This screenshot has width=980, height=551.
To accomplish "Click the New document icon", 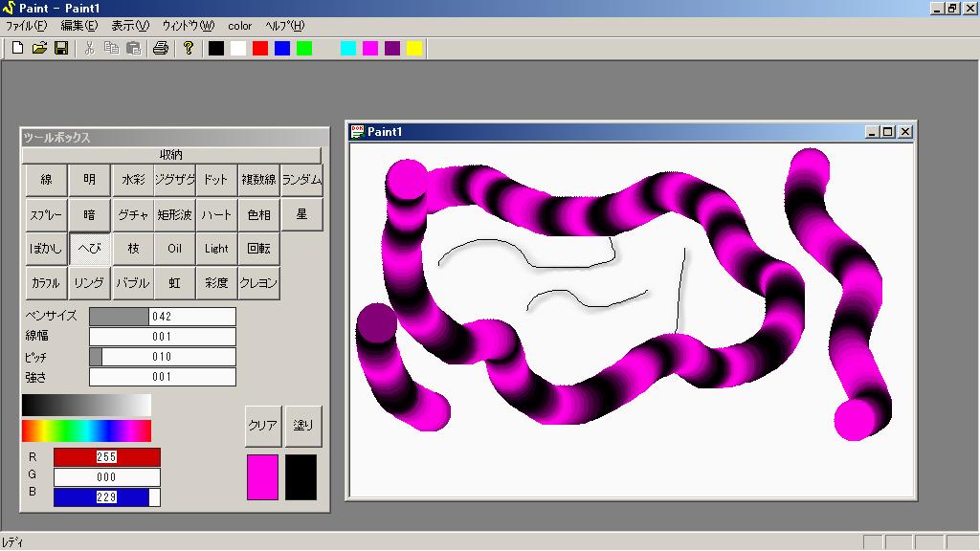I will tap(17, 49).
